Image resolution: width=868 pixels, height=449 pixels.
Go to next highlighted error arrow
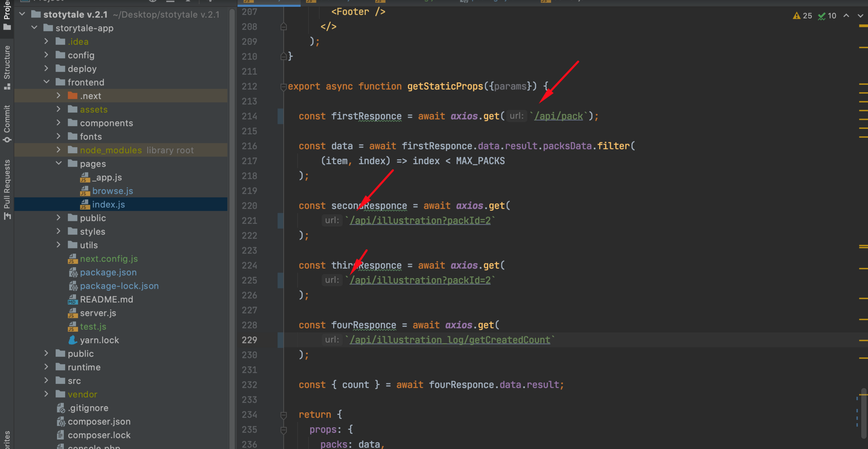click(860, 16)
